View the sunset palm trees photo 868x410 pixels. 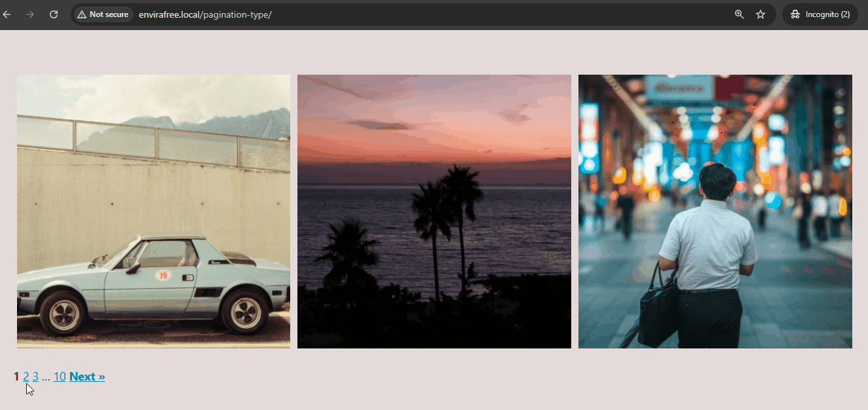[434, 210]
